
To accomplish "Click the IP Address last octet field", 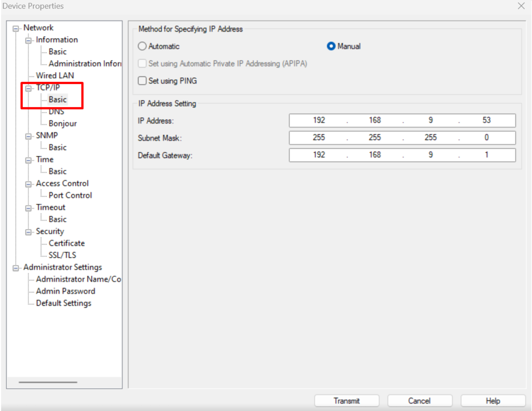I will 486,120.
